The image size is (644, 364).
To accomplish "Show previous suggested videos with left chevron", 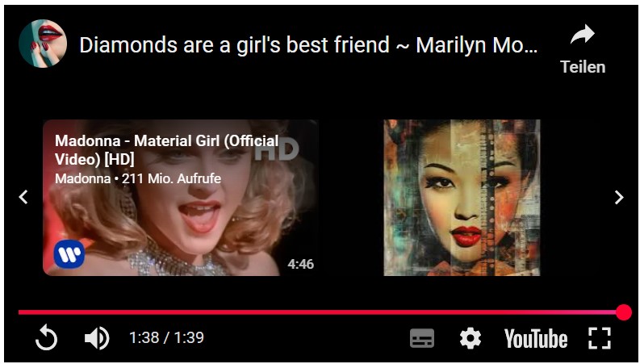I will click(x=23, y=197).
